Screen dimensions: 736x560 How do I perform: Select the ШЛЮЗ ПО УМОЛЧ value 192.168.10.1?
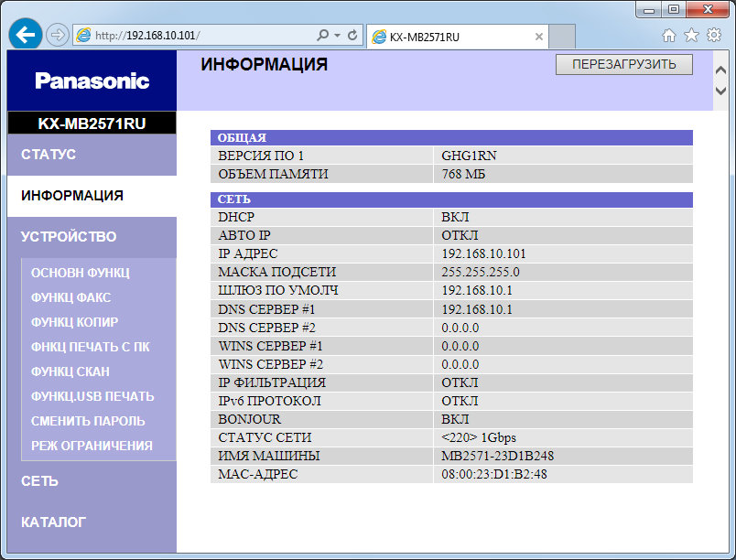click(x=476, y=290)
